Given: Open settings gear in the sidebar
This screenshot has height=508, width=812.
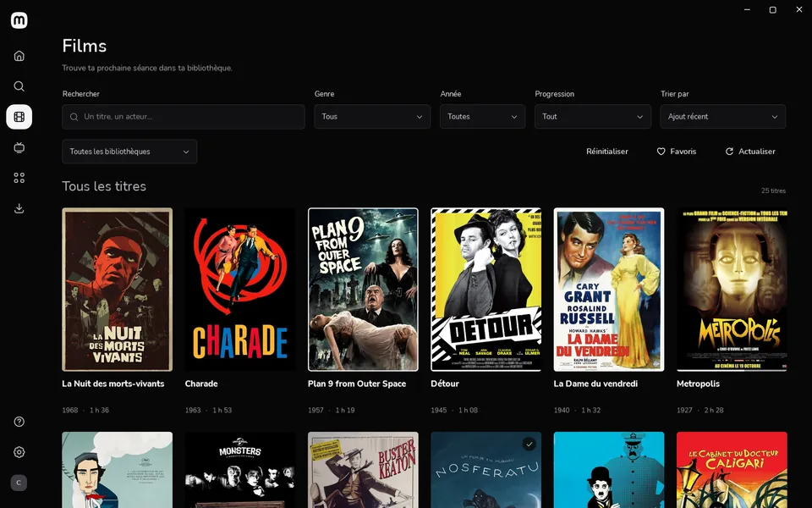Looking at the screenshot, I should tap(19, 452).
